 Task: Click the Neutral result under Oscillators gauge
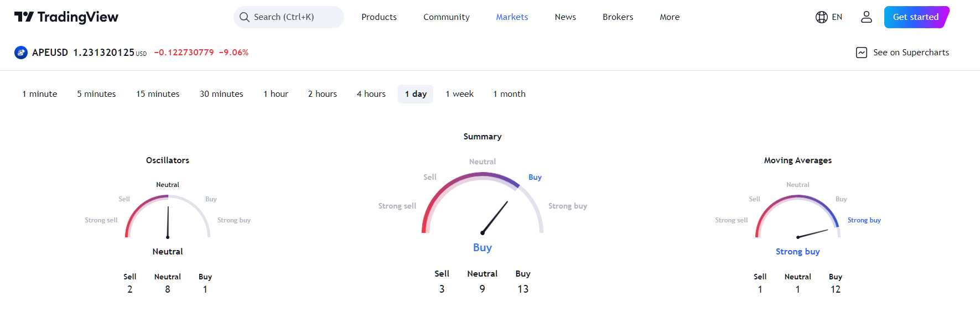click(x=168, y=252)
